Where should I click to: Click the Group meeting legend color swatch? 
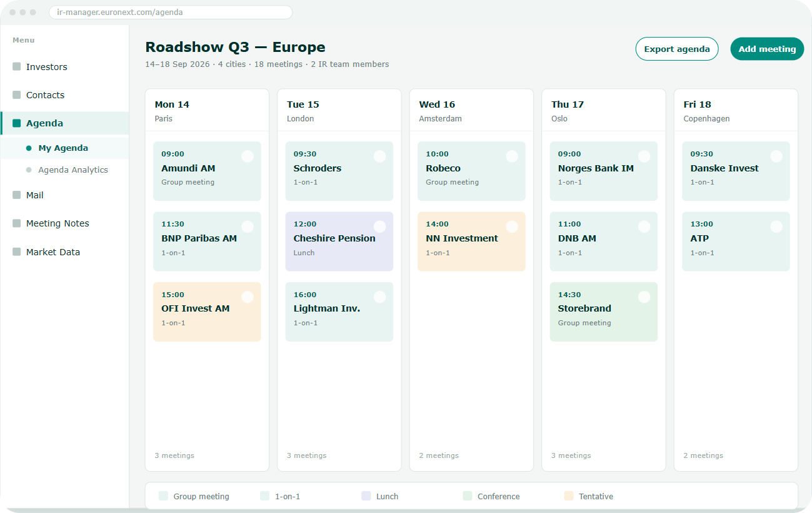pyautogui.click(x=164, y=496)
